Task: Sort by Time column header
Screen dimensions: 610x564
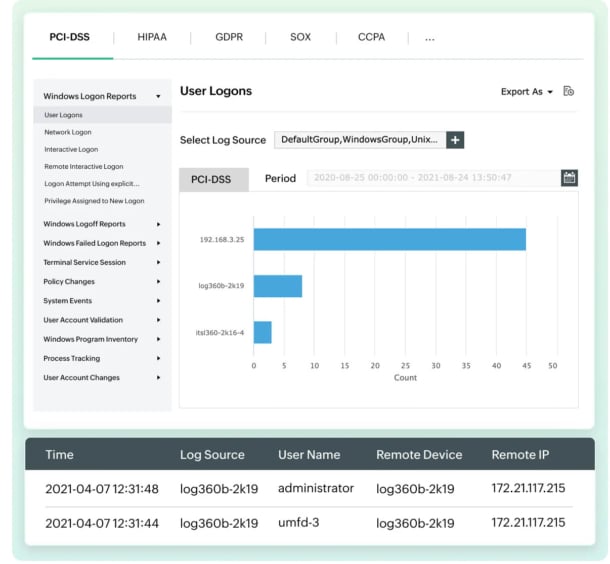Action: pos(60,455)
